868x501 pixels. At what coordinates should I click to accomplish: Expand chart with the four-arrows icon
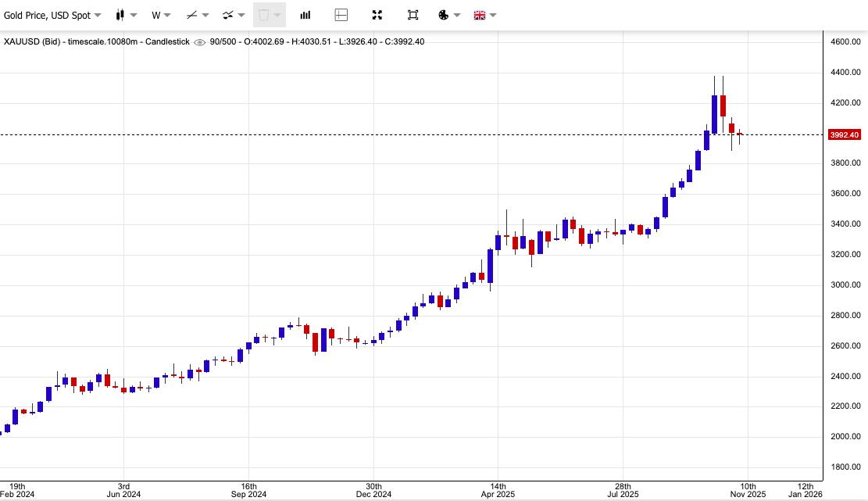click(x=377, y=15)
